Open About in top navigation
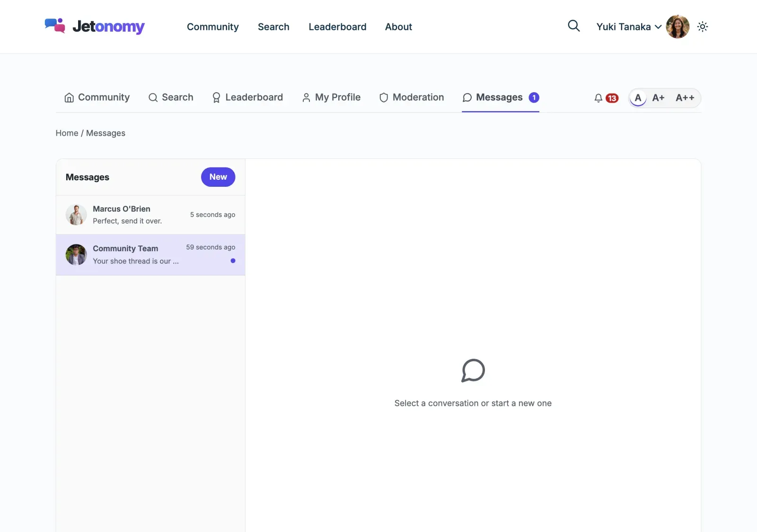The image size is (757, 532). (x=398, y=27)
